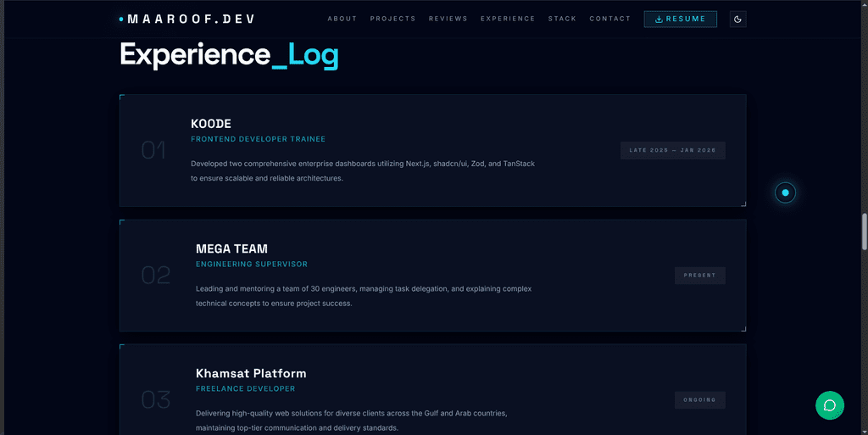Navigate to STACK section

562,19
